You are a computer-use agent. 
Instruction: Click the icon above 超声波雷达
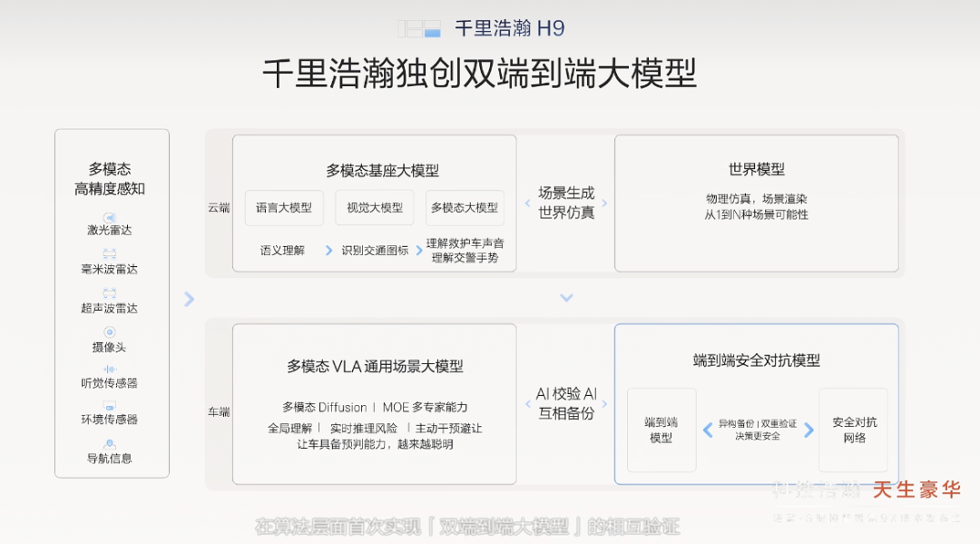coord(110,292)
